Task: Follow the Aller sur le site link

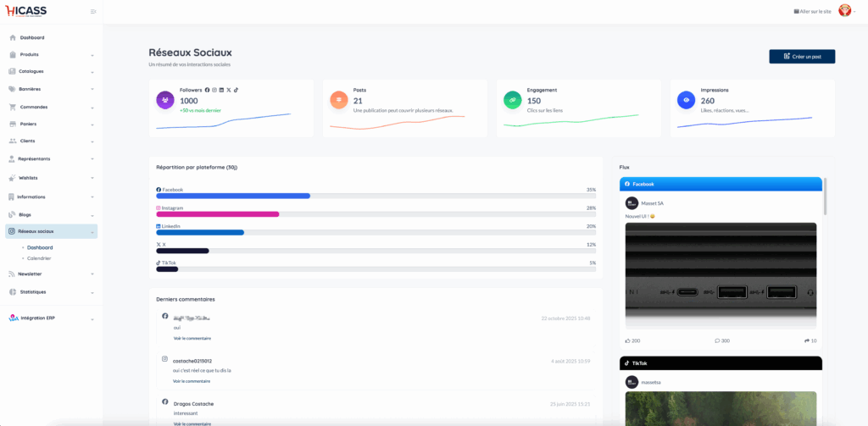Action: point(812,11)
